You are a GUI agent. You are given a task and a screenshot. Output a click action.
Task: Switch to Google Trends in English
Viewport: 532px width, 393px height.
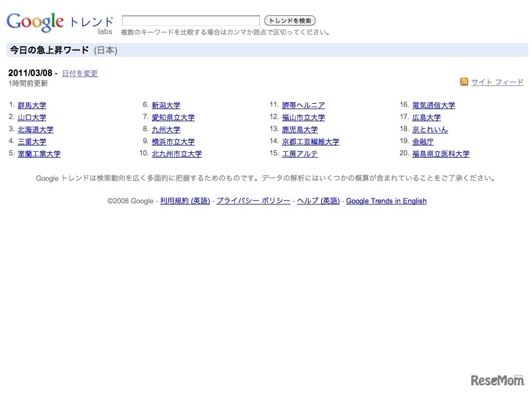click(386, 201)
